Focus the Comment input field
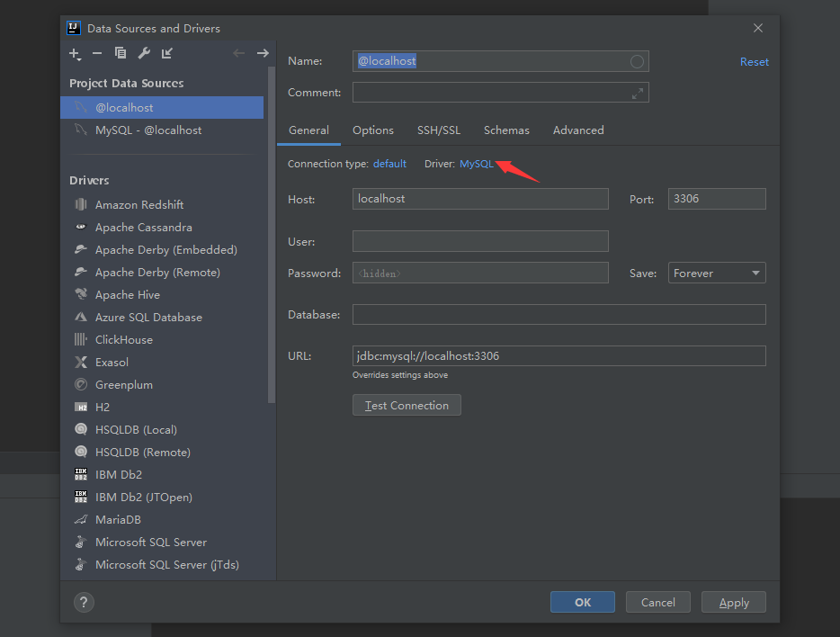840x637 pixels. click(500, 92)
